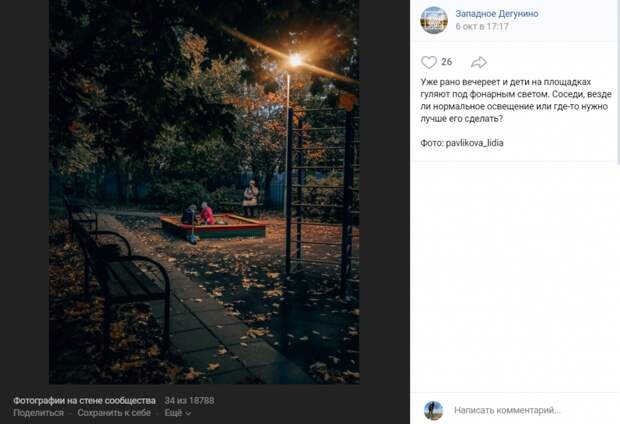Open the Западное Дегунино community link

click(497, 13)
